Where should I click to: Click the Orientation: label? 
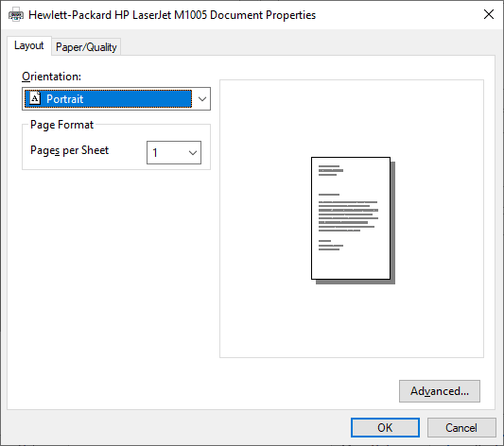[51, 77]
